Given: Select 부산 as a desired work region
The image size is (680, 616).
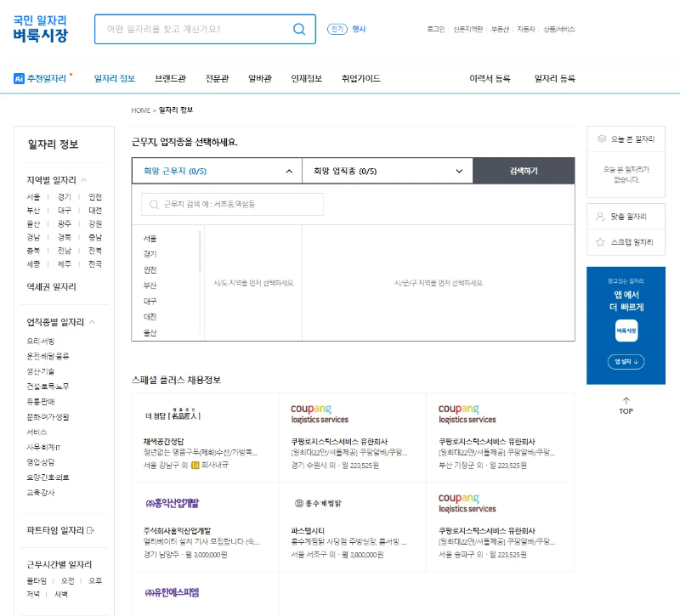Looking at the screenshot, I should coord(152,283).
